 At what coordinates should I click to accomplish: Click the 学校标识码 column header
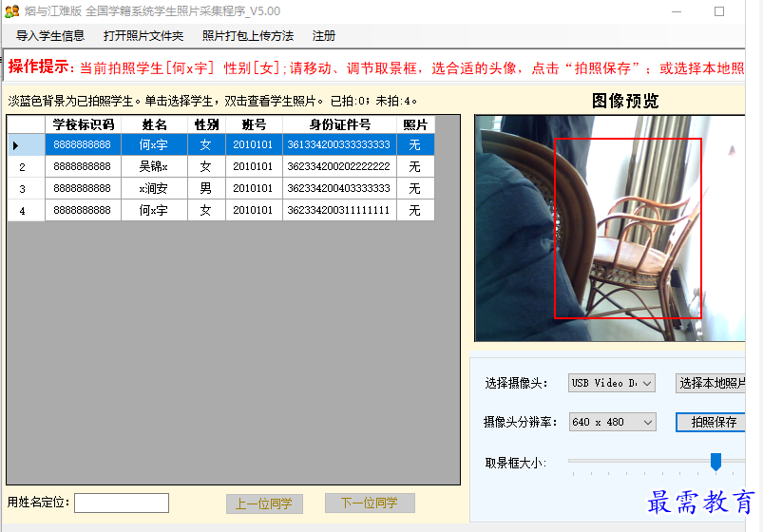(84, 124)
